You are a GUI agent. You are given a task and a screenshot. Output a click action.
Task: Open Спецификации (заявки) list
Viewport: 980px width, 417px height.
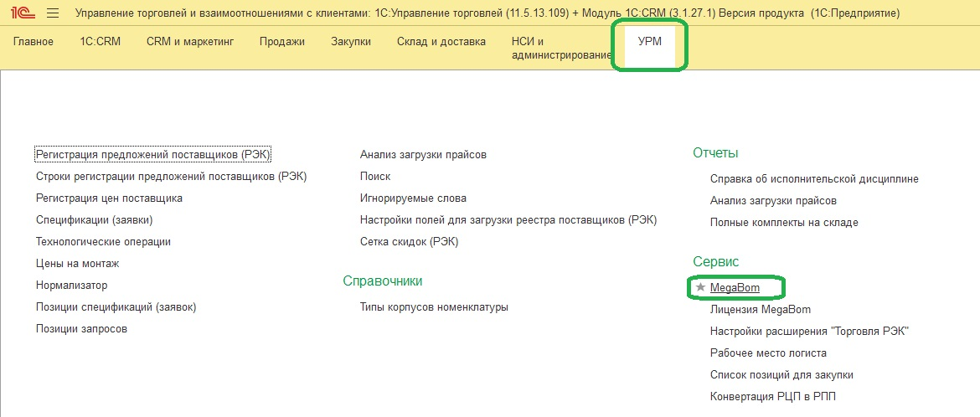pos(94,219)
